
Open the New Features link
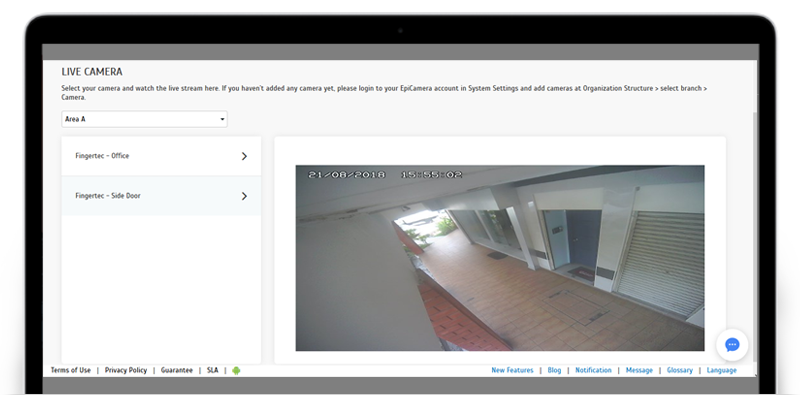point(512,370)
